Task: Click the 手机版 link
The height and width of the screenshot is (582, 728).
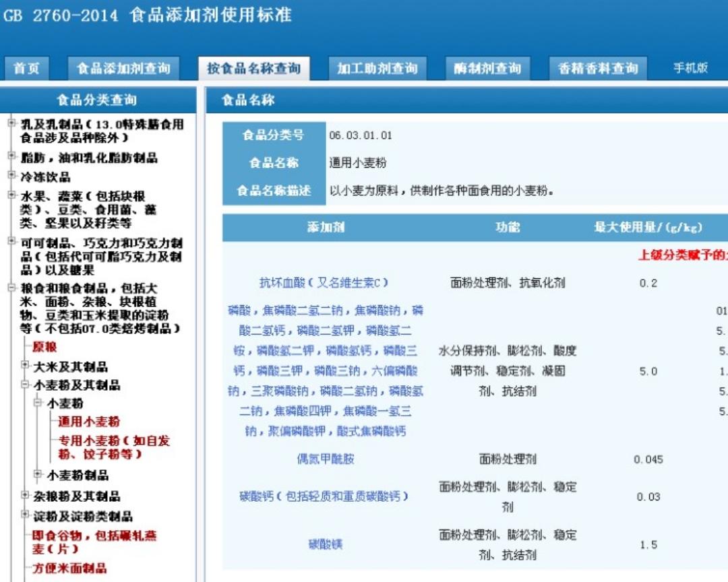Action: (690, 68)
